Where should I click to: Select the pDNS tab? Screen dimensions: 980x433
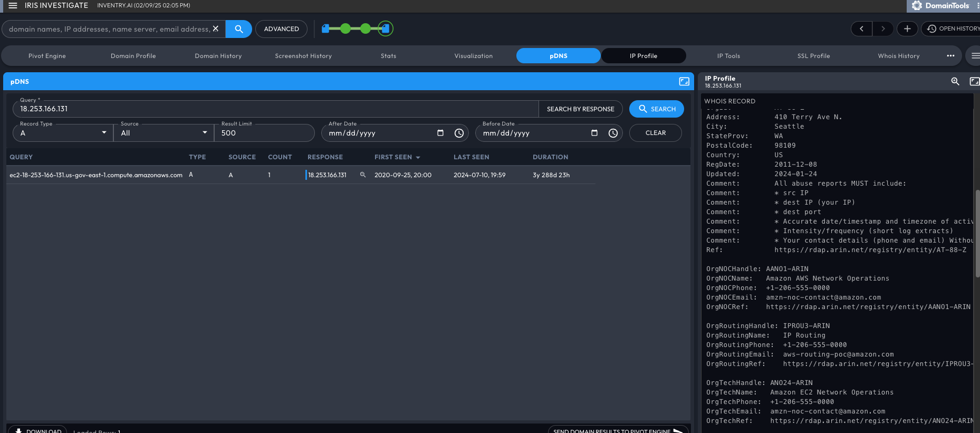559,56
